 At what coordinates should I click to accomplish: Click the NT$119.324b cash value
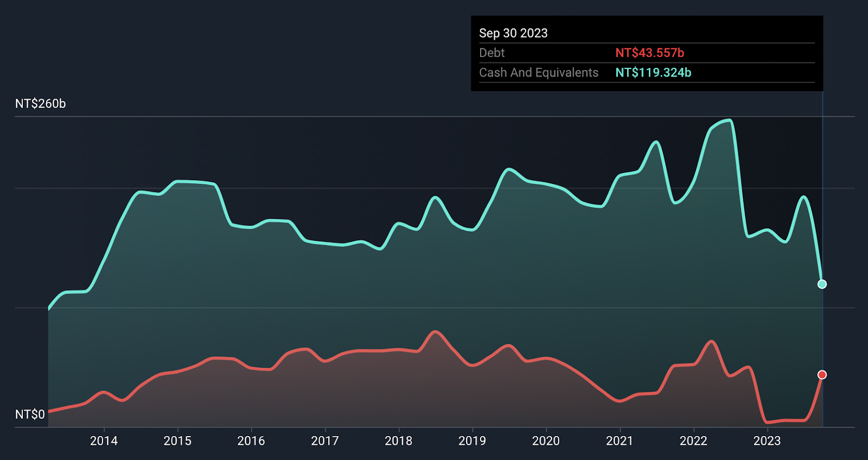(x=653, y=72)
